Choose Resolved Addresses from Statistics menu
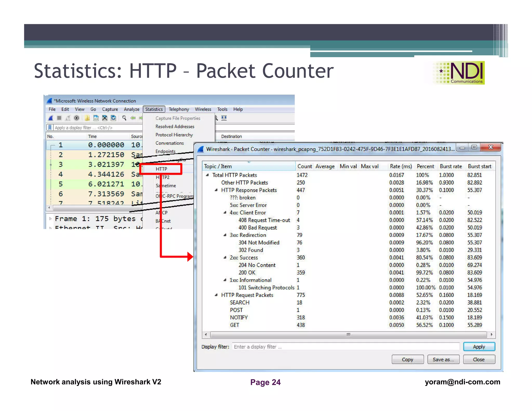Viewport: 532px width, 411px height. [x=175, y=127]
